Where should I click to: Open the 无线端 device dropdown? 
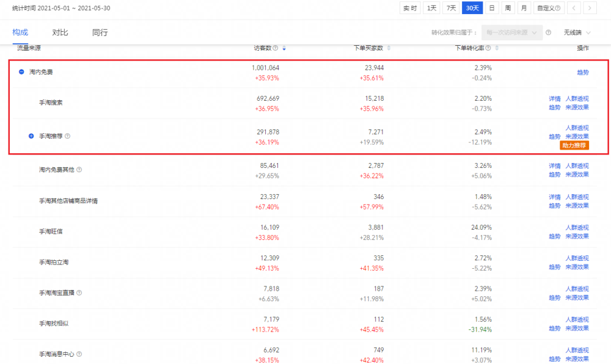(577, 33)
